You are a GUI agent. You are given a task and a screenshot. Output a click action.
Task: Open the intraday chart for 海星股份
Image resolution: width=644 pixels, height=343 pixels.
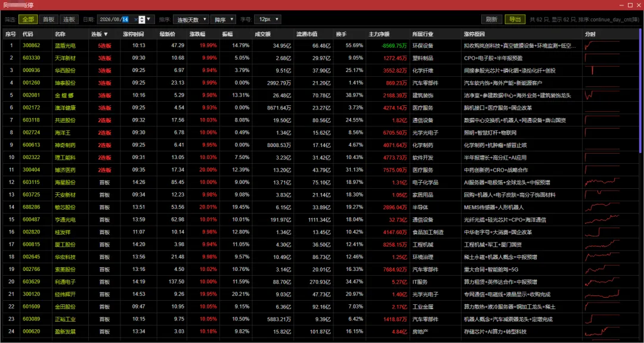coord(602,182)
